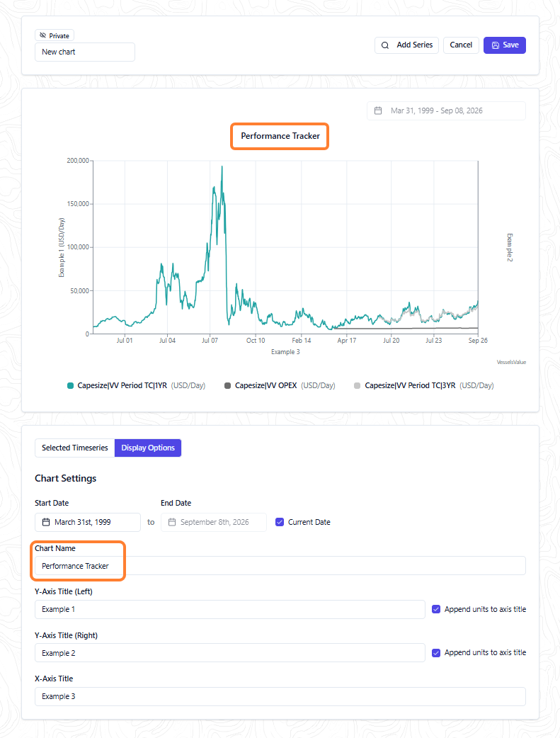Viewport: 560px width, 738px height.
Task: Click the Jul 07 x-axis tick label
Action: pyautogui.click(x=210, y=340)
